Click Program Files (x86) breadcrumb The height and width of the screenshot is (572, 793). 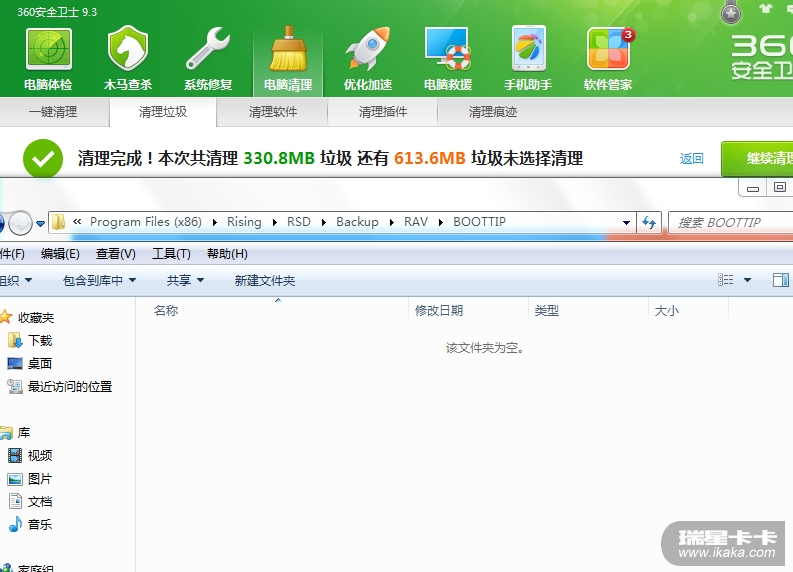pos(146,222)
